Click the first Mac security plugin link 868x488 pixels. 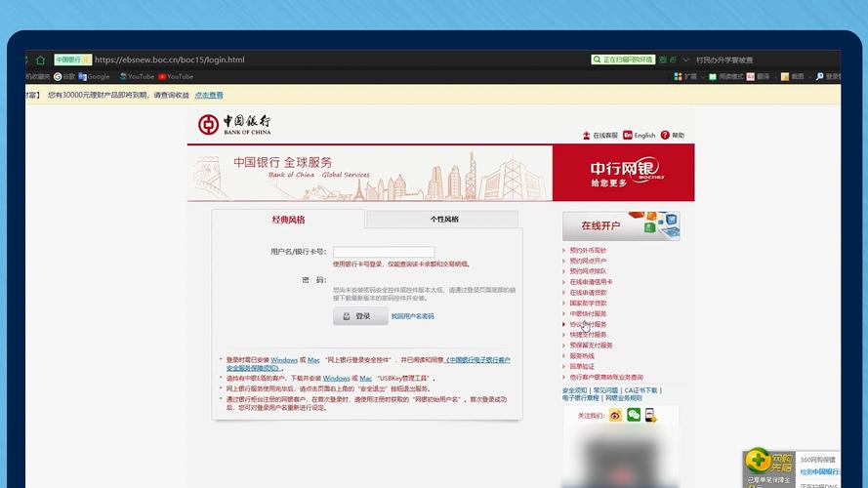(313, 360)
